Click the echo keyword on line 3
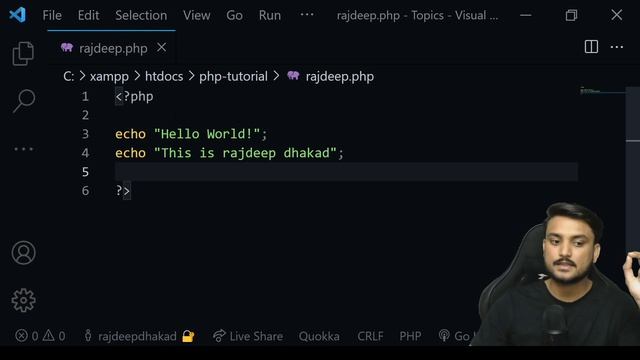The height and width of the screenshot is (360, 640). [x=131, y=134]
